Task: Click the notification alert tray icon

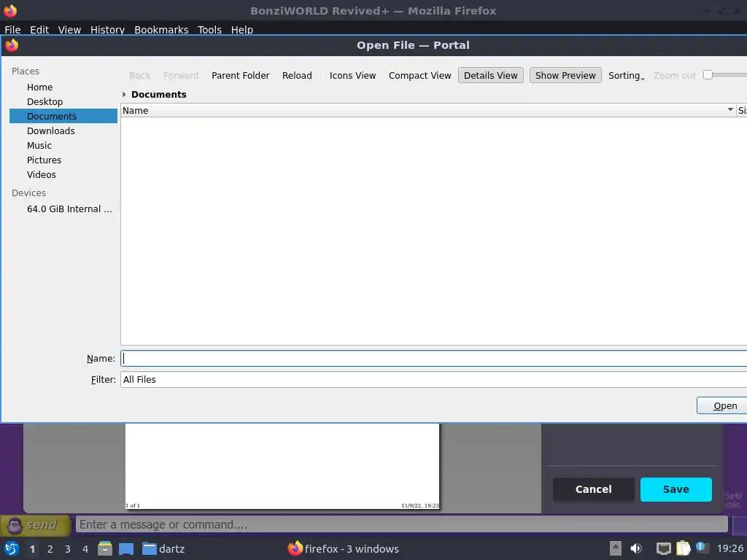Action: tap(702, 548)
